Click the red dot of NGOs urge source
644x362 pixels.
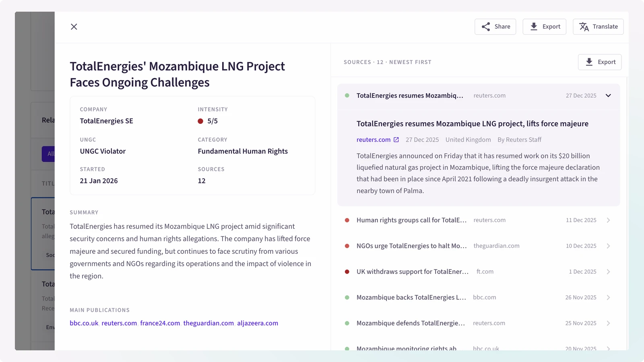tap(347, 246)
